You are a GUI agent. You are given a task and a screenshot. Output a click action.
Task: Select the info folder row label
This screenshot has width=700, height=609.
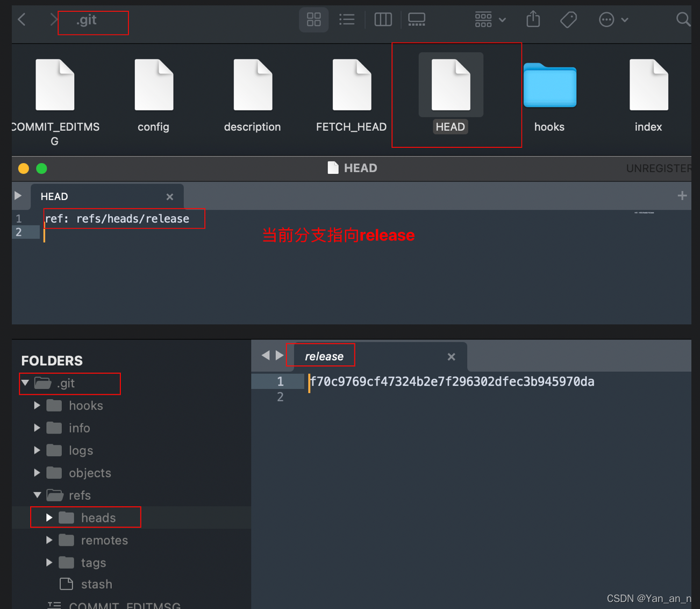coord(79,428)
